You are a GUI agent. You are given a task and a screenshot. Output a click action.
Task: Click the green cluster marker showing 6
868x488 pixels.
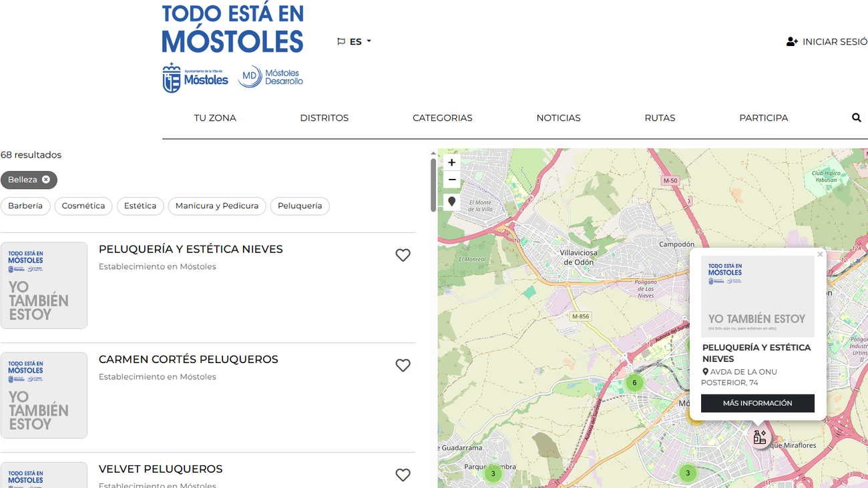(x=633, y=383)
